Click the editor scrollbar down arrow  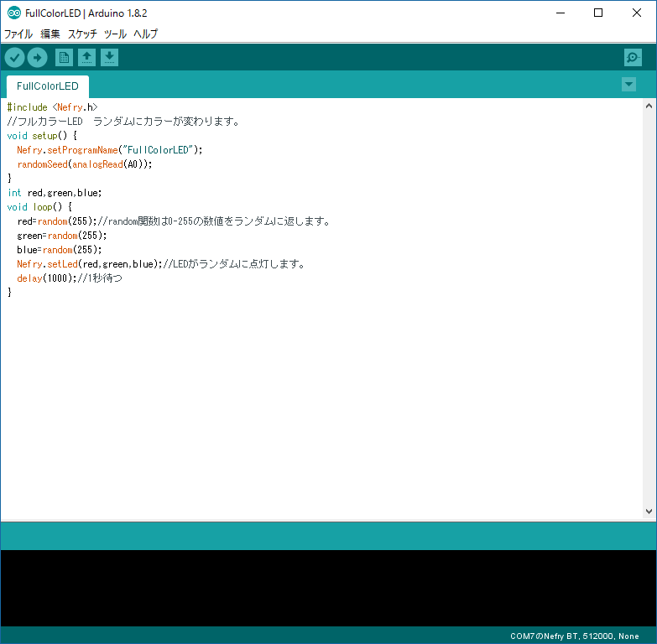point(649,511)
